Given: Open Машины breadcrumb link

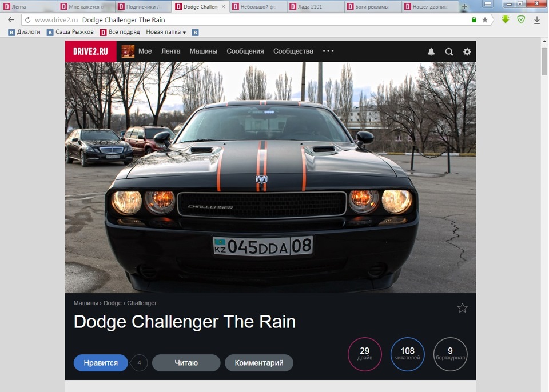Looking at the screenshot, I should coord(86,303).
